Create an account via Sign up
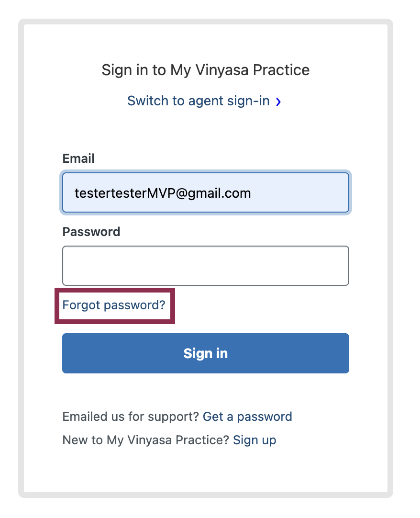This screenshot has width=420, height=518. pyautogui.click(x=254, y=440)
